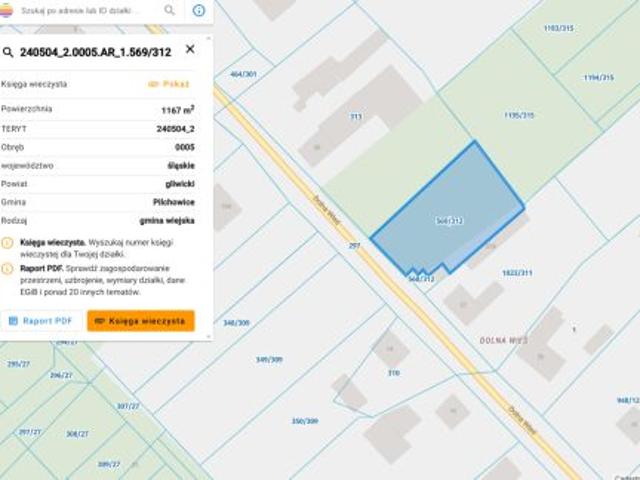
Task: Click the parcel ID title 240504_2.0005.AR_1.569/312
Action: tap(96, 52)
